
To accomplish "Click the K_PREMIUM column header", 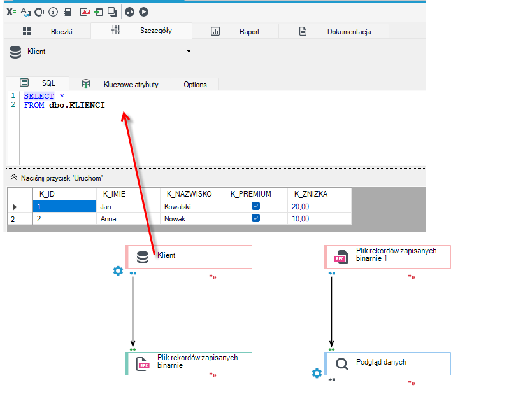I will click(x=255, y=194).
